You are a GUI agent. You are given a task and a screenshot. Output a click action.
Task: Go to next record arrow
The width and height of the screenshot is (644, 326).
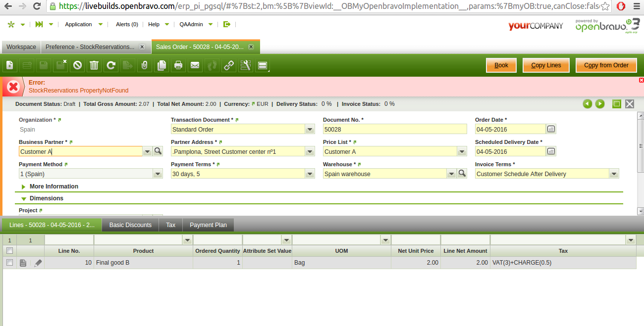(600, 104)
